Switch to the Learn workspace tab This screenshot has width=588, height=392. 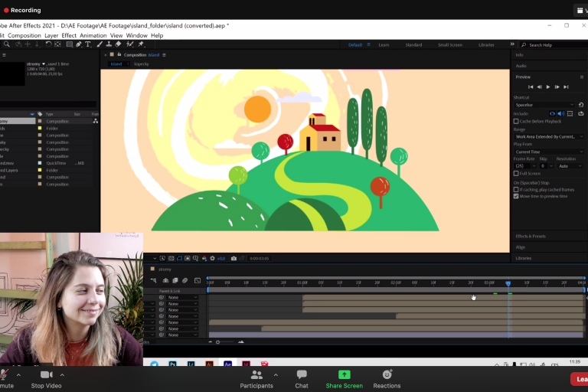pos(384,45)
